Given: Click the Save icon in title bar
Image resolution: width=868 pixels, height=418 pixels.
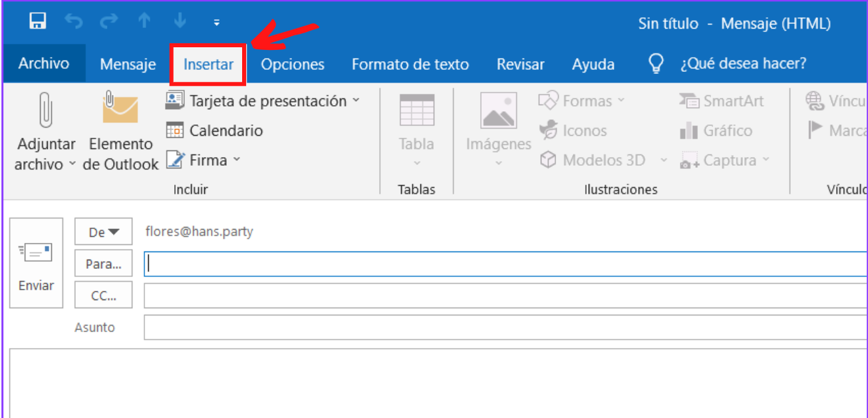Looking at the screenshot, I should point(38,23).
